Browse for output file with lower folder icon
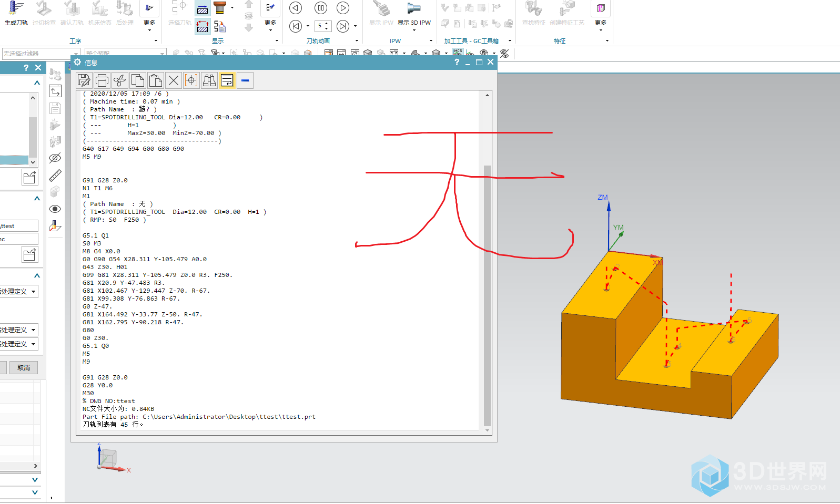This screenshot has width=840, height=504. (30, 254)
